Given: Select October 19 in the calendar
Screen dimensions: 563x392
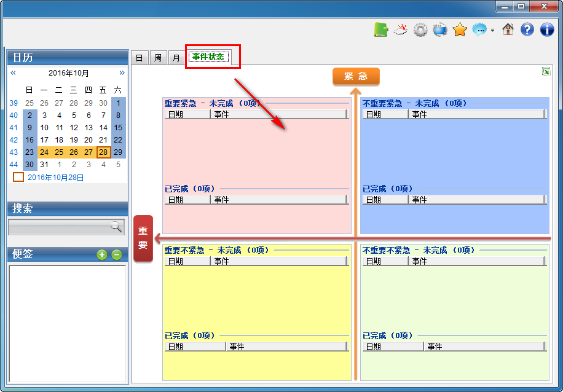Looking at the screenshot, I should point(74,140).
